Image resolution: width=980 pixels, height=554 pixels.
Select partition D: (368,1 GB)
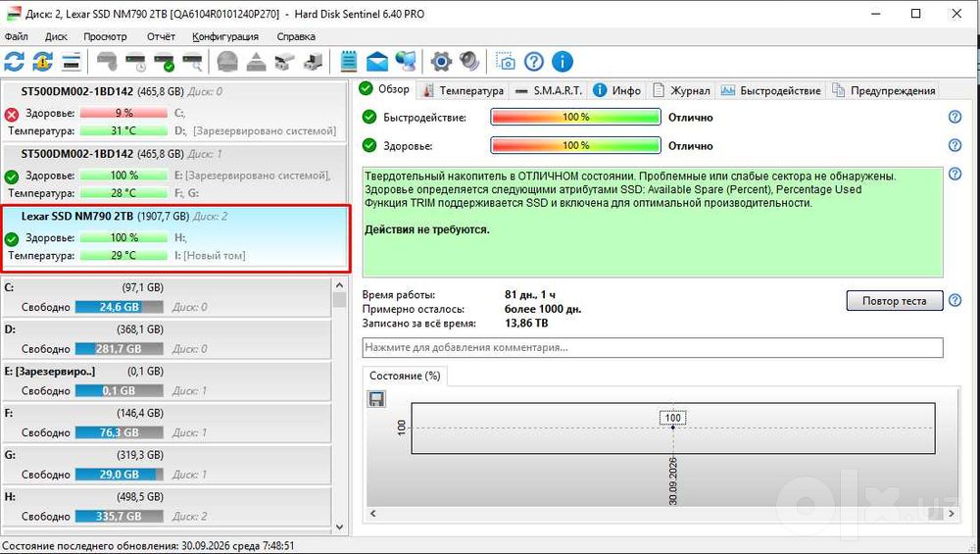click(x=167, y=339)
